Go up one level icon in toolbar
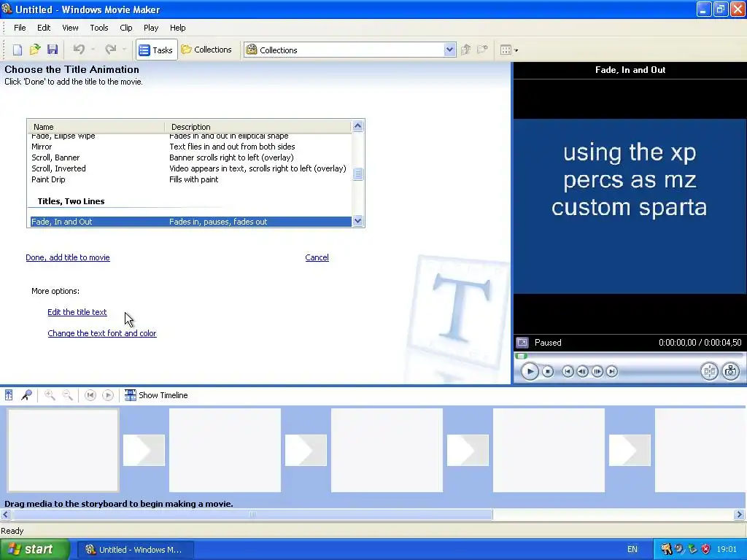747x560 pixels. [x=466, y=50]
